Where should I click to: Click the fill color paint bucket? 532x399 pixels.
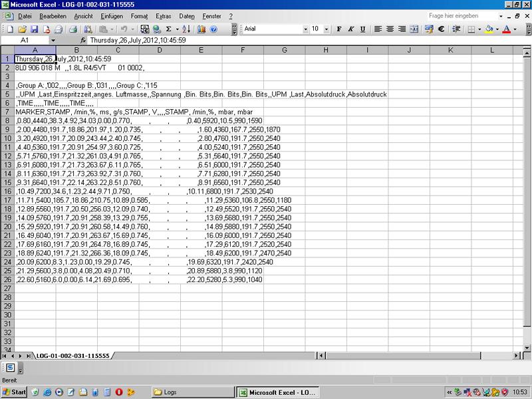pos(489,29)
